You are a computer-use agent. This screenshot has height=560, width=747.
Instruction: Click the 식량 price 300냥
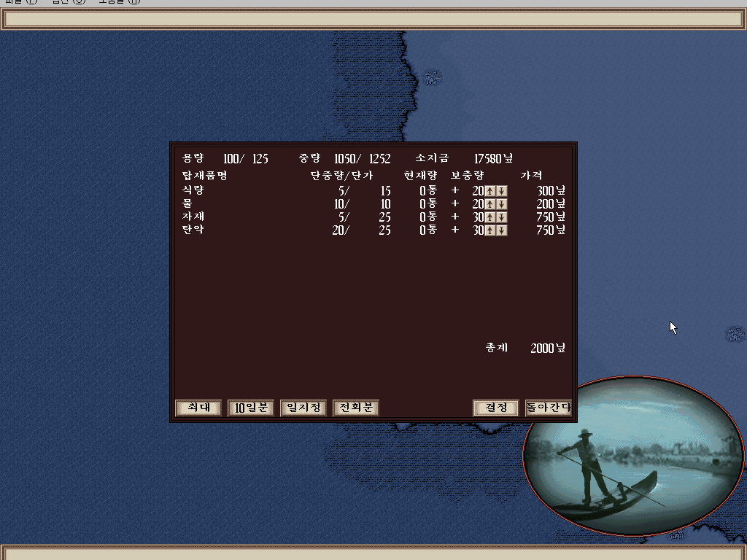pyautogui.click(x=551, y=191)
